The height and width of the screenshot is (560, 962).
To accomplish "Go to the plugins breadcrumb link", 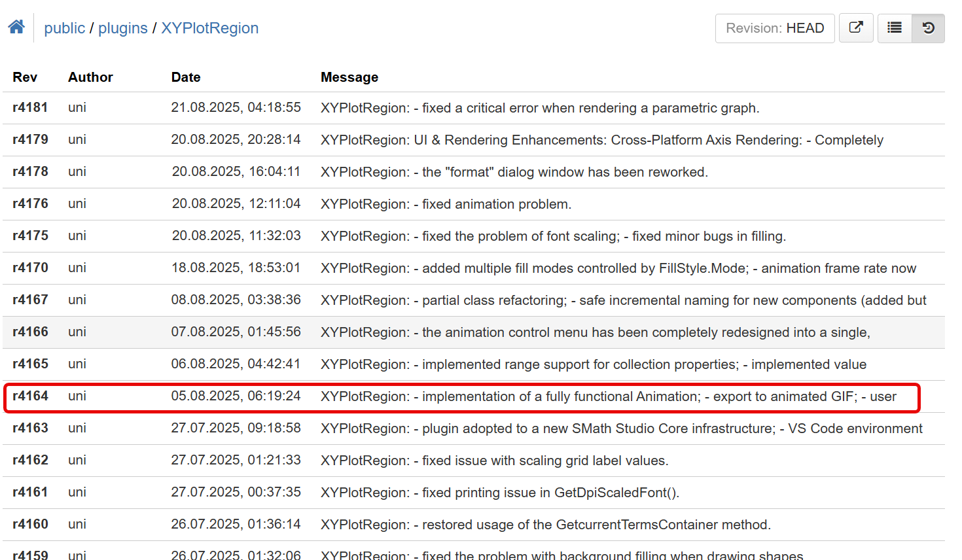I will click(123, 28).
